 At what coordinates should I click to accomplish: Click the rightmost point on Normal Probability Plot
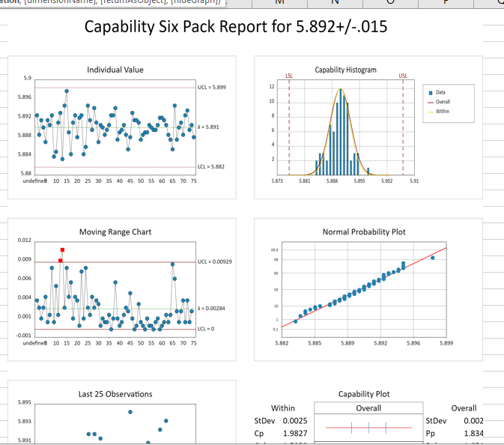click(x=433, y=258)
